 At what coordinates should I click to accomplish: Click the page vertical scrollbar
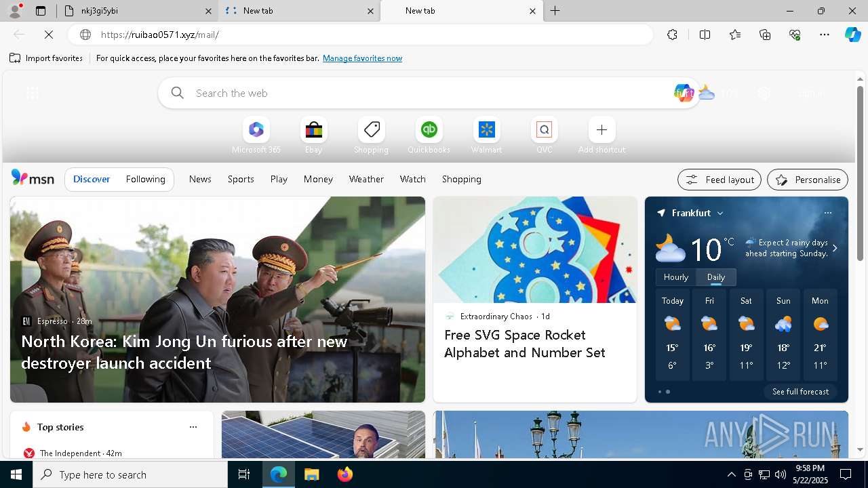[860, 174]
